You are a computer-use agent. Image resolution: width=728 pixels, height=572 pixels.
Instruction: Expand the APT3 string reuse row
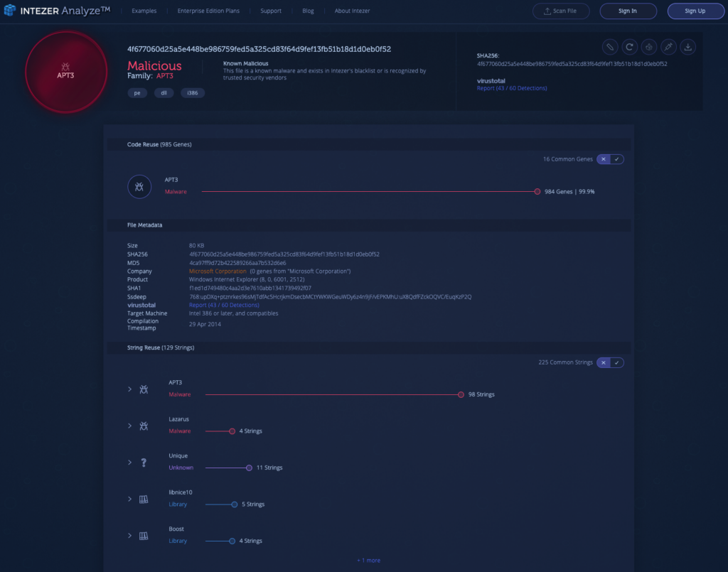pyautogui.click(x=129, y=389)
